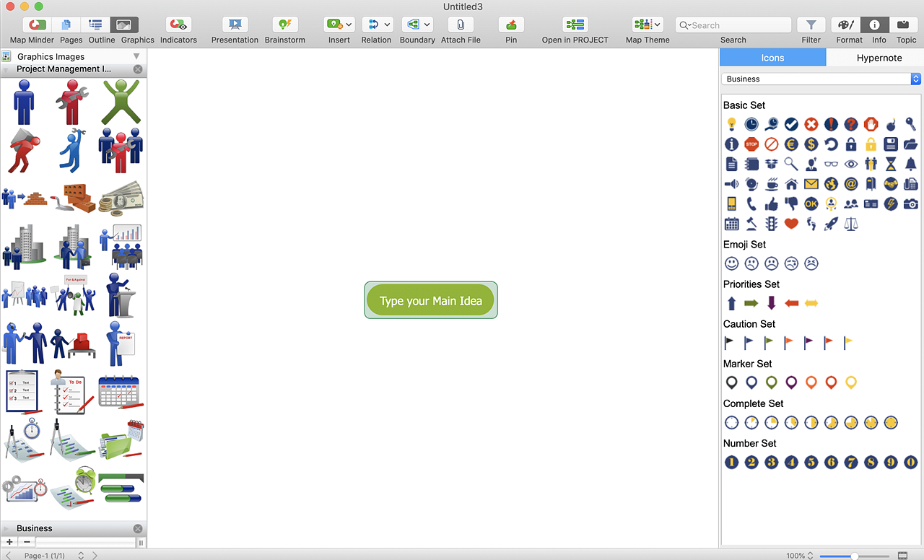This screenshot has width=924, height=560.
Task: Switch to the Hypernote tab
Action: click(879, 58)
